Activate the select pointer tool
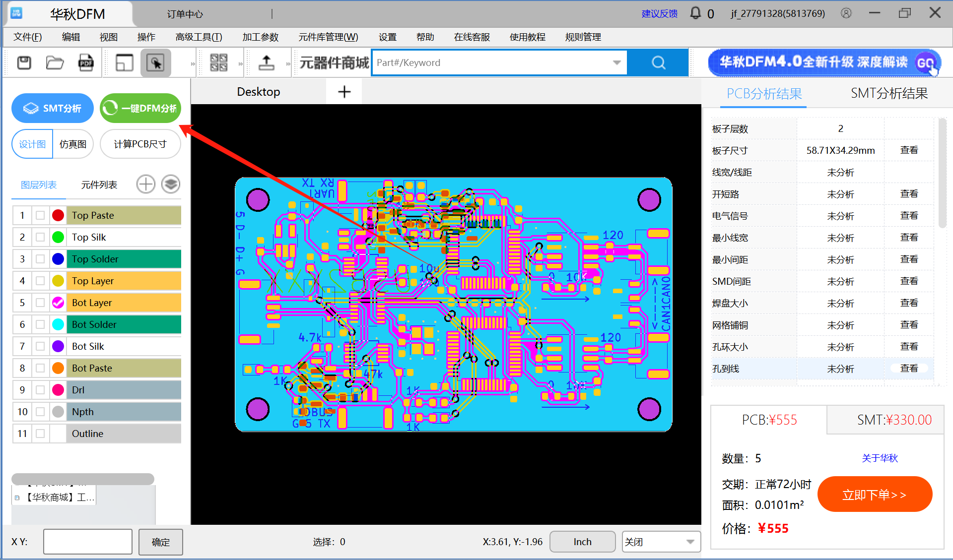Image resolution: width=953 pixels, height=560 pixels. pos(155,62)
